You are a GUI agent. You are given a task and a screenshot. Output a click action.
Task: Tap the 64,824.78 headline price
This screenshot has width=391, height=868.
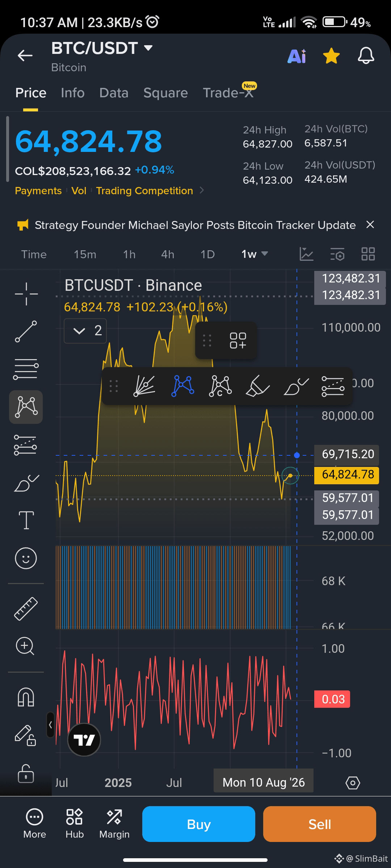tap(88, 141)
